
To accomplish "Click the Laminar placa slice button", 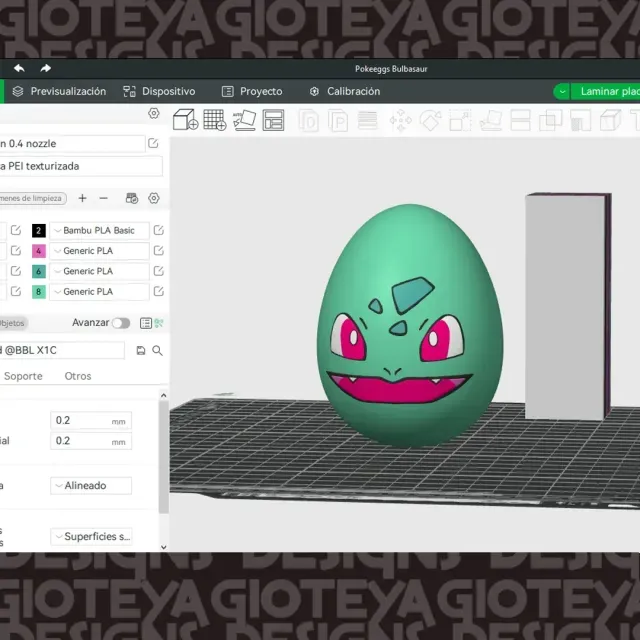I will pos(606,91).
